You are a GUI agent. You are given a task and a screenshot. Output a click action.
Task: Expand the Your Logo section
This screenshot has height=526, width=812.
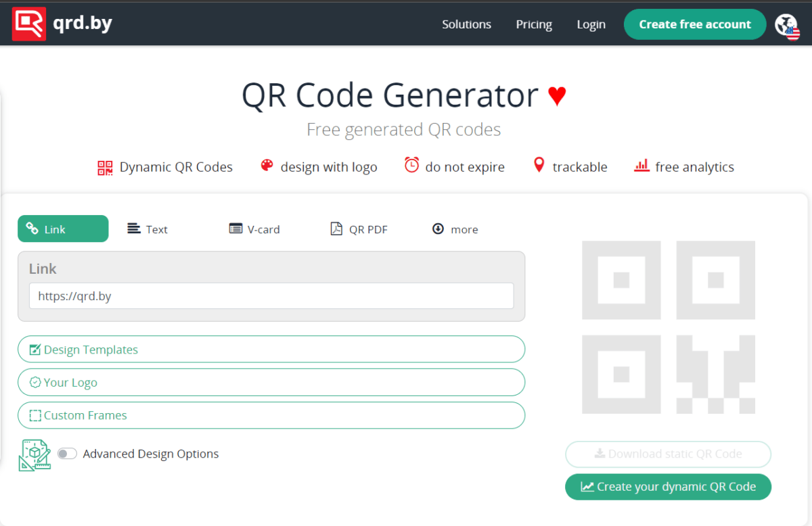point(271,382)
